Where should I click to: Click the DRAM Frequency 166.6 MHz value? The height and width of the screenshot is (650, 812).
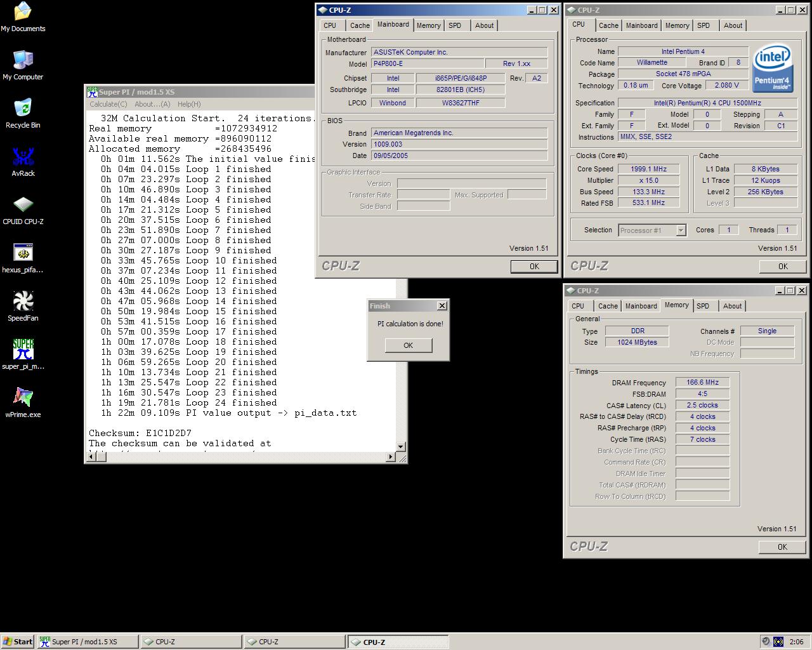(702, 382)
